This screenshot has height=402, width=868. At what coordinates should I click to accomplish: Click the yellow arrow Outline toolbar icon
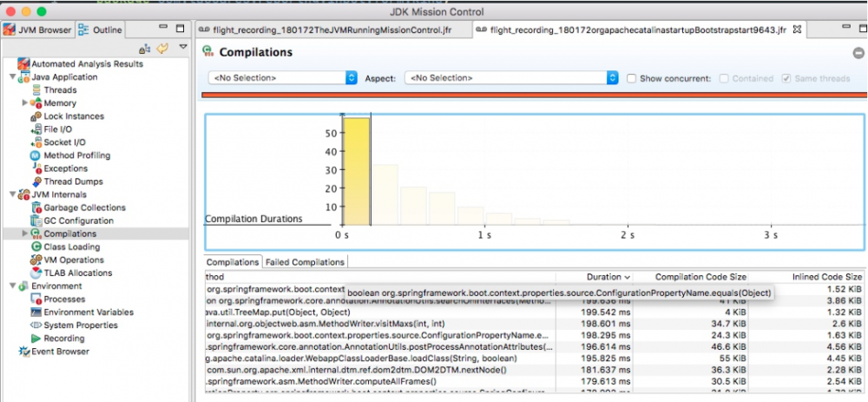pyautogui.click(x=162, y=49)
